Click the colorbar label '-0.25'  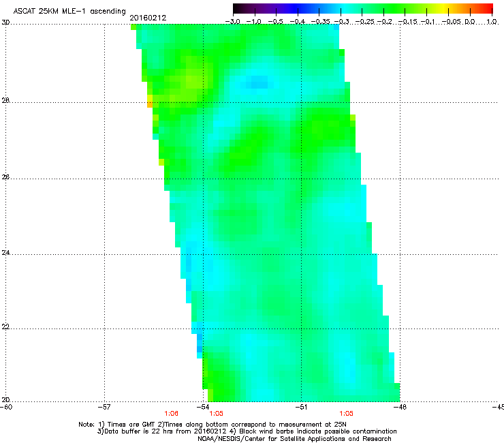coord(365,22)
